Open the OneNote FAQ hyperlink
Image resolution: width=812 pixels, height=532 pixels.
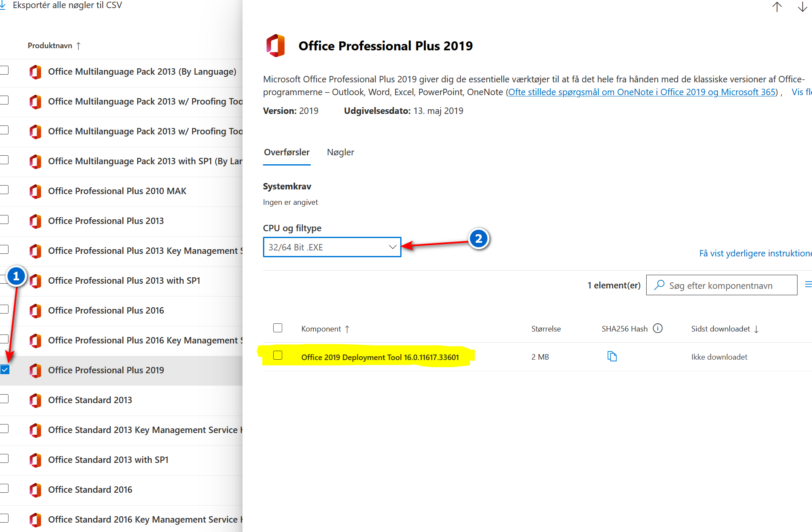[x=642, y=92]
